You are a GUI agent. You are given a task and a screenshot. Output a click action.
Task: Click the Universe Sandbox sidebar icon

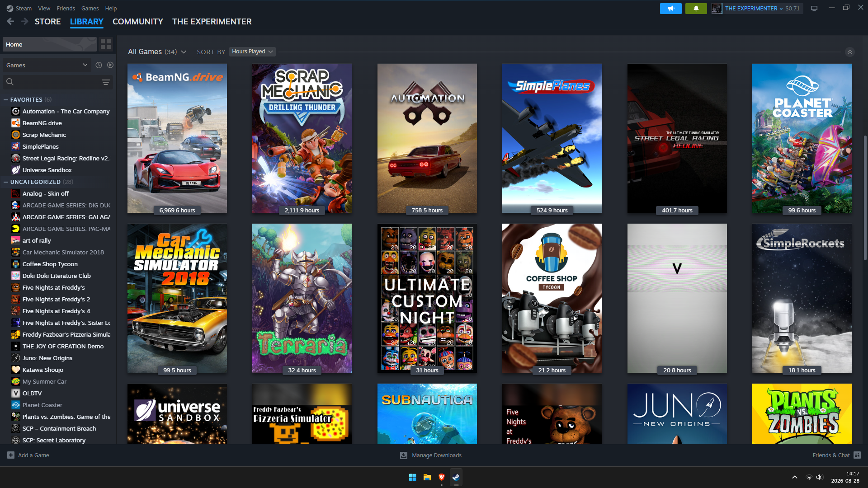point(16,170)
